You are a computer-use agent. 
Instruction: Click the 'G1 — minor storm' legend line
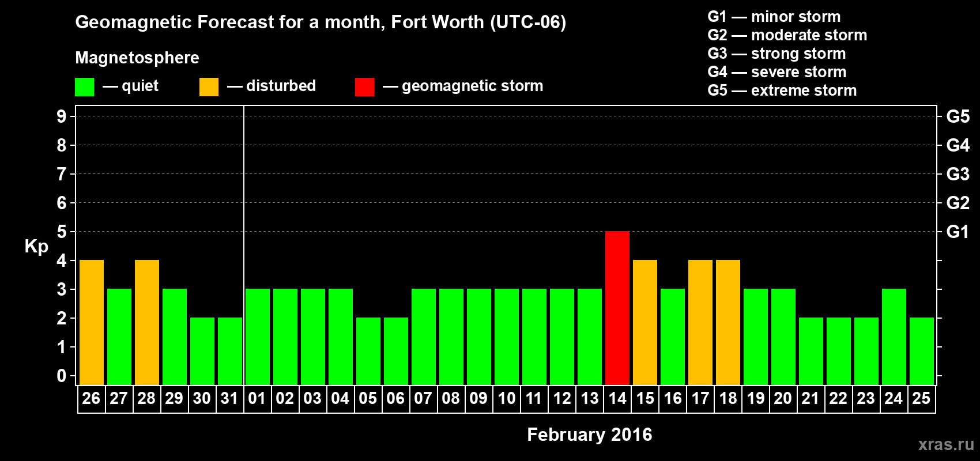pyautogui.click(x=774, y=17)
